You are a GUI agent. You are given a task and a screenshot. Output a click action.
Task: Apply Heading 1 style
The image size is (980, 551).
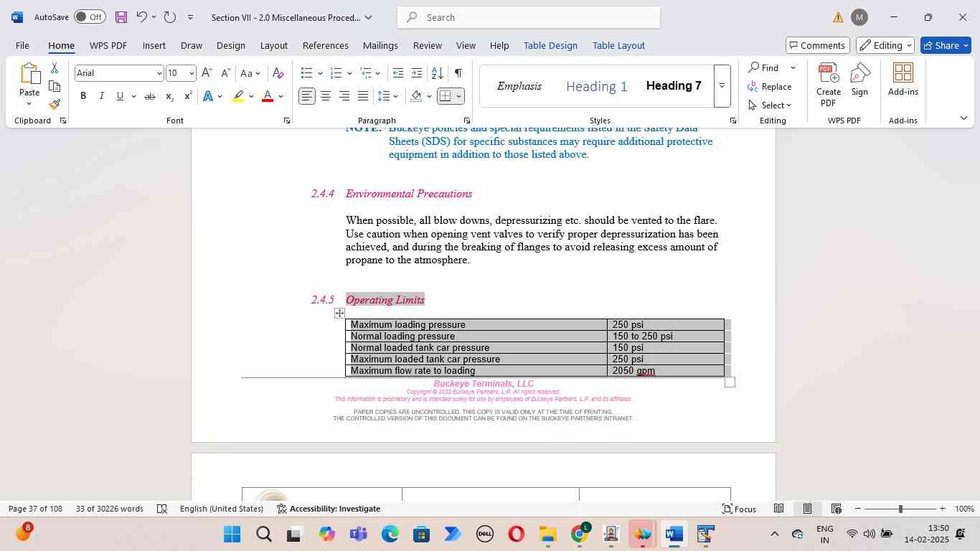(597, 86)
